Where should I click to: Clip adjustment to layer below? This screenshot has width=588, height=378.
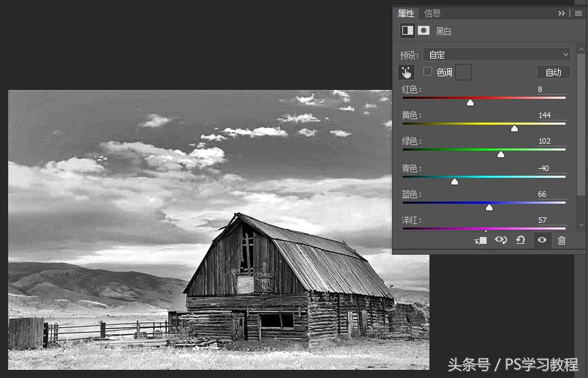pos(481,240)
